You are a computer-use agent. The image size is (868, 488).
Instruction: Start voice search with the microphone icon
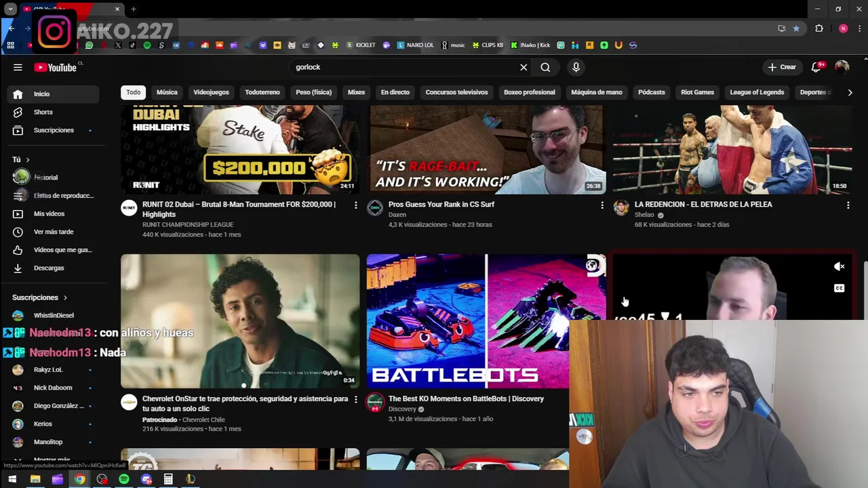[x=576, y=67]
